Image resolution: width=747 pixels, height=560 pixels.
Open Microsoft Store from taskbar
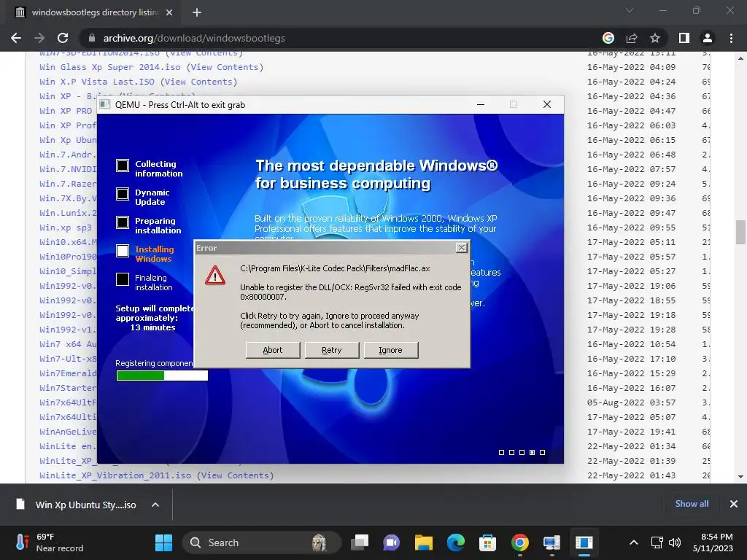click(x=487, y=542)
